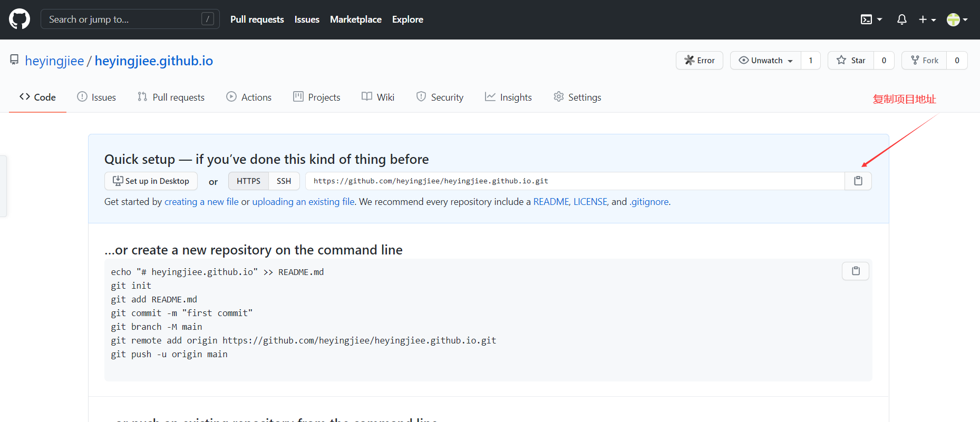Image resolution: width=980 pixels, height=422 pixels.
Task: Open the Actions tab
Action: coord(249,97)
